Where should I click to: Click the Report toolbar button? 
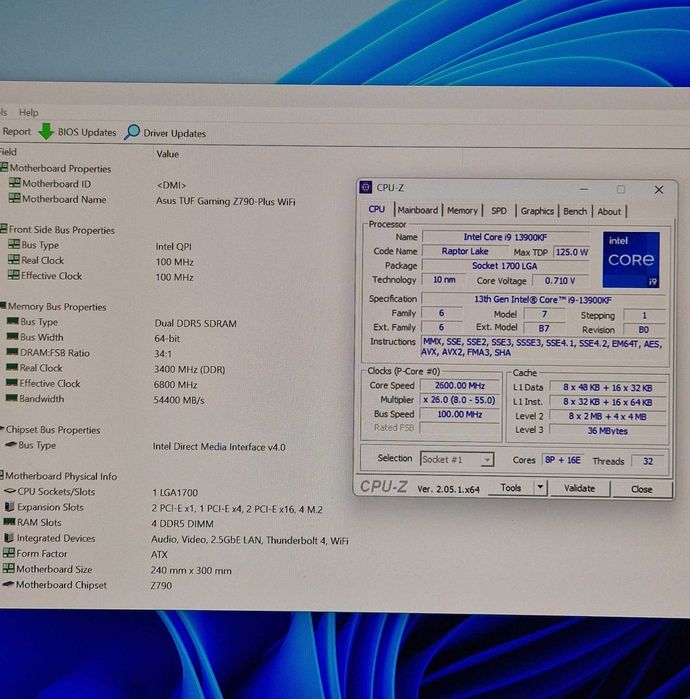(x=16, y=132)
